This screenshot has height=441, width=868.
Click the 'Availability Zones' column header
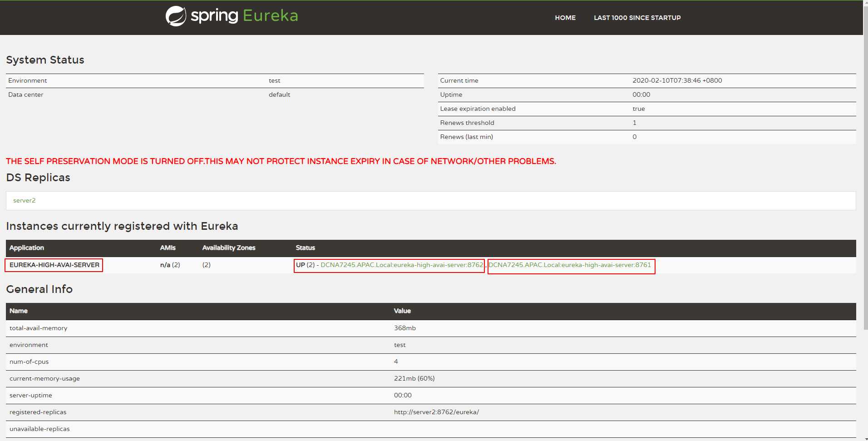pos(229,248)
